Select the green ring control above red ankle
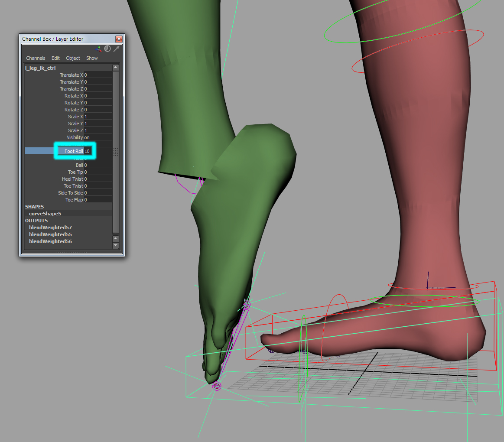The image size is (504, 442). [424, 301]
